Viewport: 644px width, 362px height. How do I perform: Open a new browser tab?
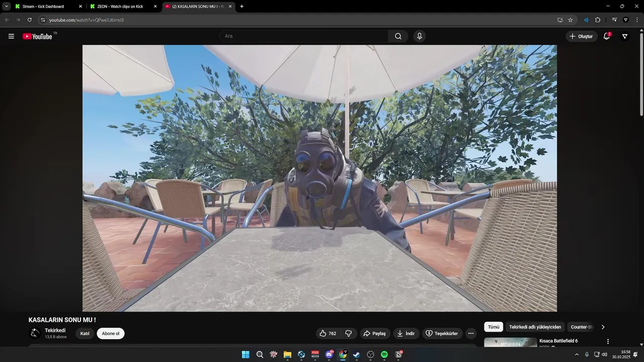242,7
